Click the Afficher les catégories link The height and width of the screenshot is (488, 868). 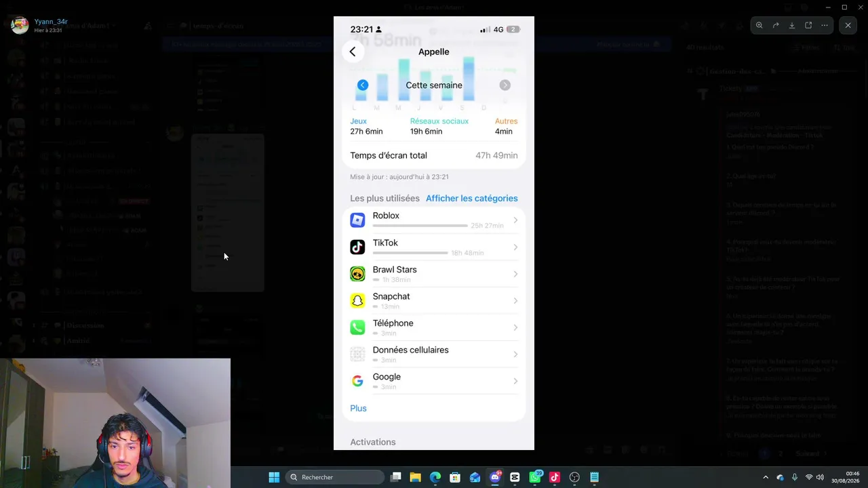click(x=472, y=199)
